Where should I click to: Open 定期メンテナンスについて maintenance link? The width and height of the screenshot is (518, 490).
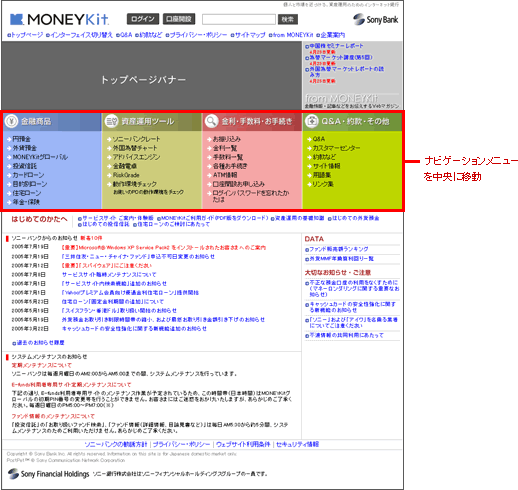pos(42,365)
